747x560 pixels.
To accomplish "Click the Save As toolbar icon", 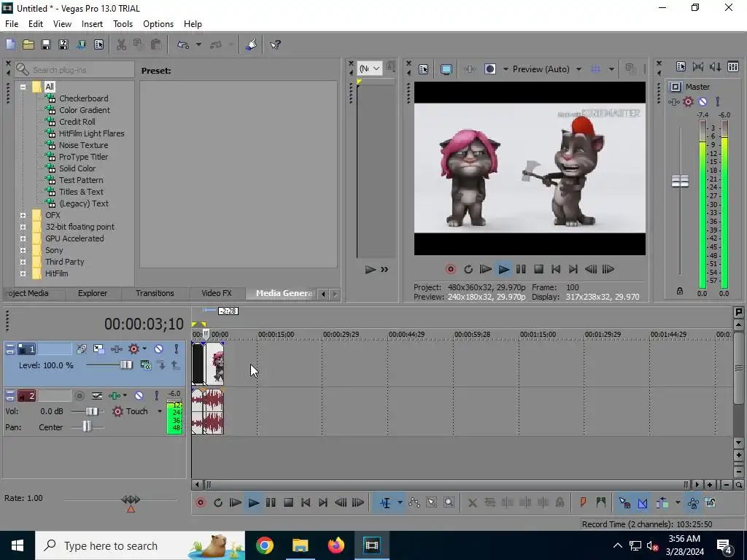I will [x=63, y=44].
